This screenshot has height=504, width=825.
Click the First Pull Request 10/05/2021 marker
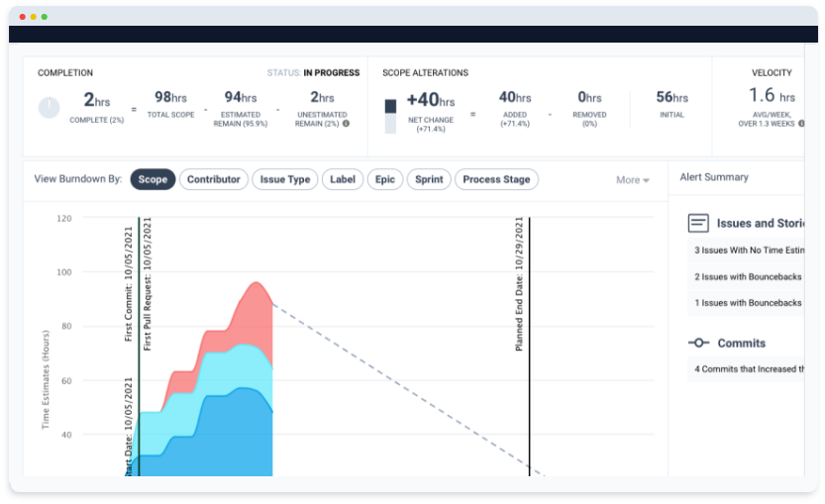(148, 284)
